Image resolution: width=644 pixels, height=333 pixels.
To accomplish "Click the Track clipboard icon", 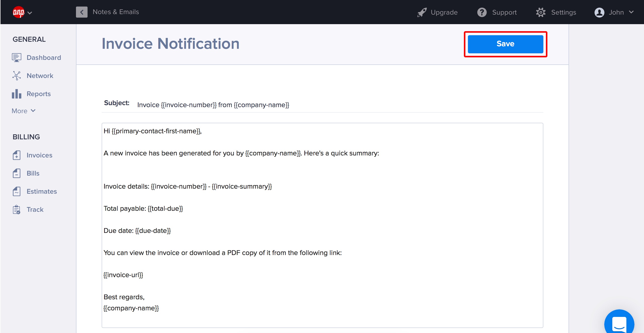I will (x=16, y=210).
